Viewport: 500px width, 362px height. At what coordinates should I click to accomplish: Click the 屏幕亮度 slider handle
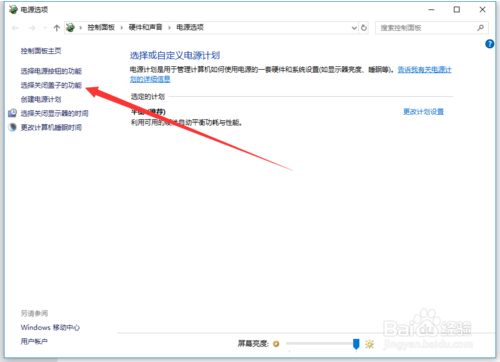356,344
